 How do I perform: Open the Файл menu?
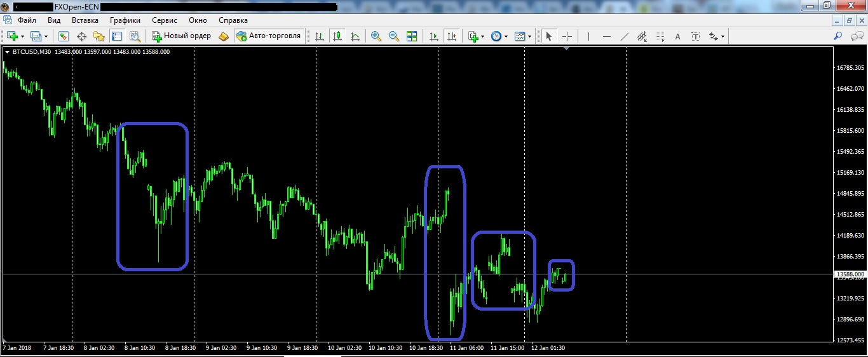tap(27, 20)
